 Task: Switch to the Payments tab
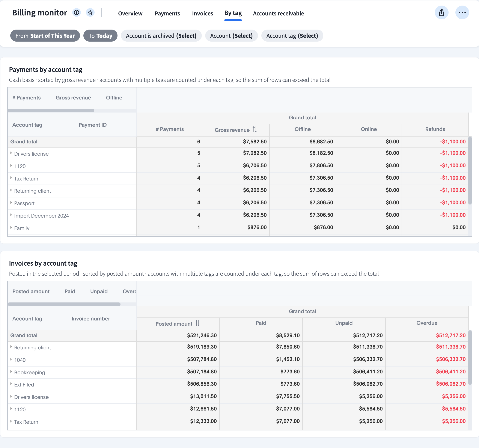pos(167,14)
